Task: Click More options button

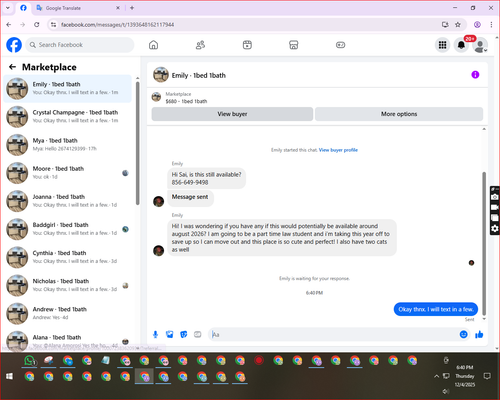Action: pyautogui.click(x=399, y=114)
